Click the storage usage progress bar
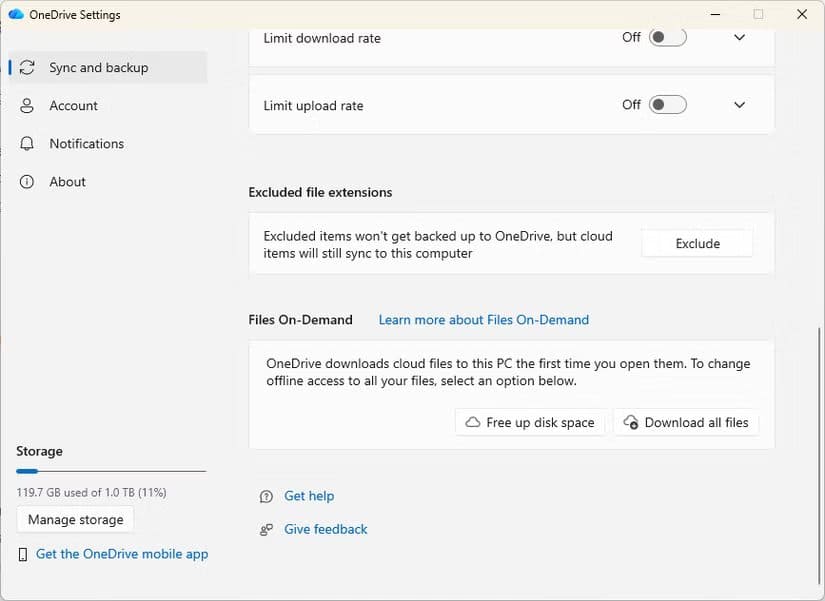The width and height of the screenshot is (825, 601). [111, 471]
